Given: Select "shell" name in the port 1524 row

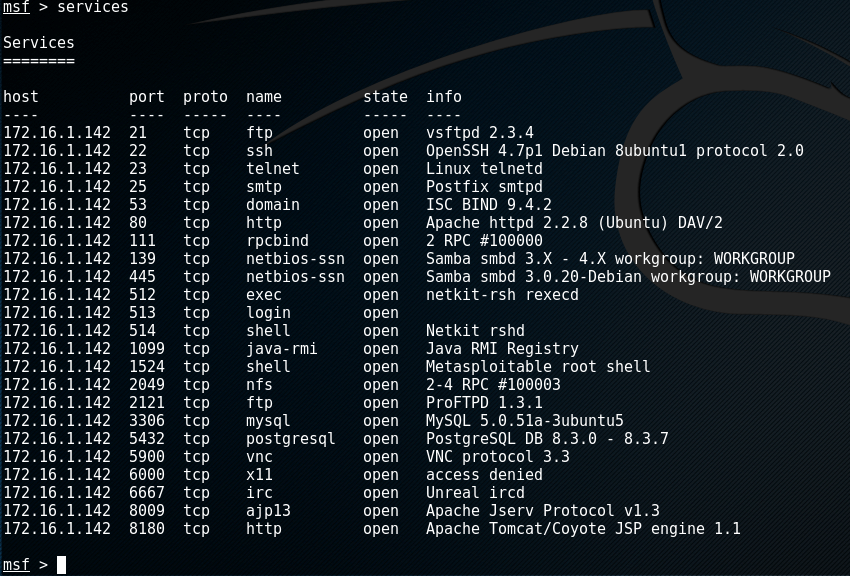Looking at the screenshot, I should [x=268, y=366].
